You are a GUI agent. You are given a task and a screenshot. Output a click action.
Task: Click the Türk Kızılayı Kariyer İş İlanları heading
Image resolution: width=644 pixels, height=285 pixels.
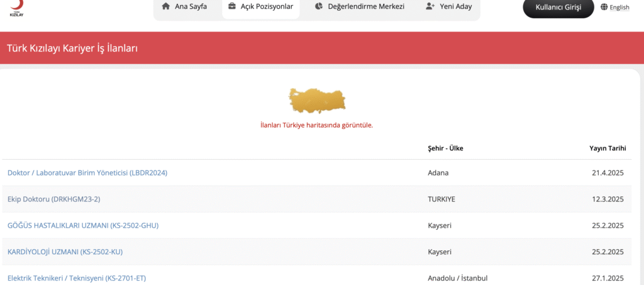point(72,48)
